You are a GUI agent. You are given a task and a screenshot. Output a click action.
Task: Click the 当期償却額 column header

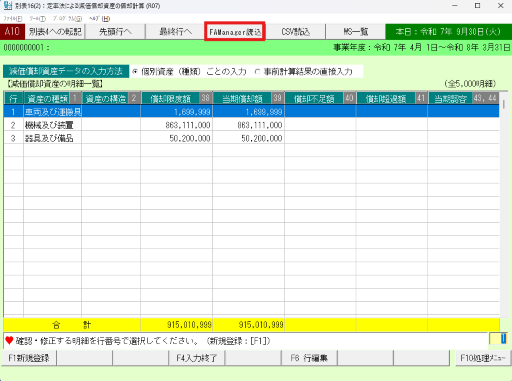(x=248, y=98)
